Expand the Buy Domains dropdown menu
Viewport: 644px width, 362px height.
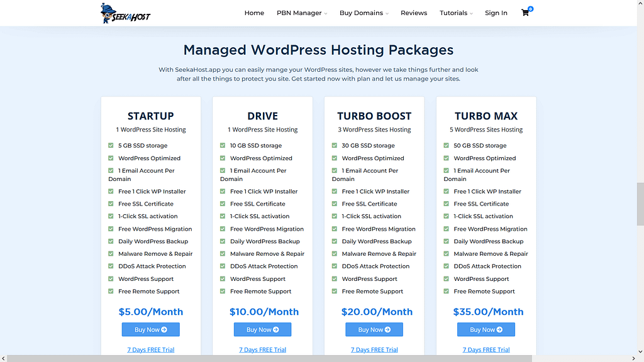pos(364,13)
